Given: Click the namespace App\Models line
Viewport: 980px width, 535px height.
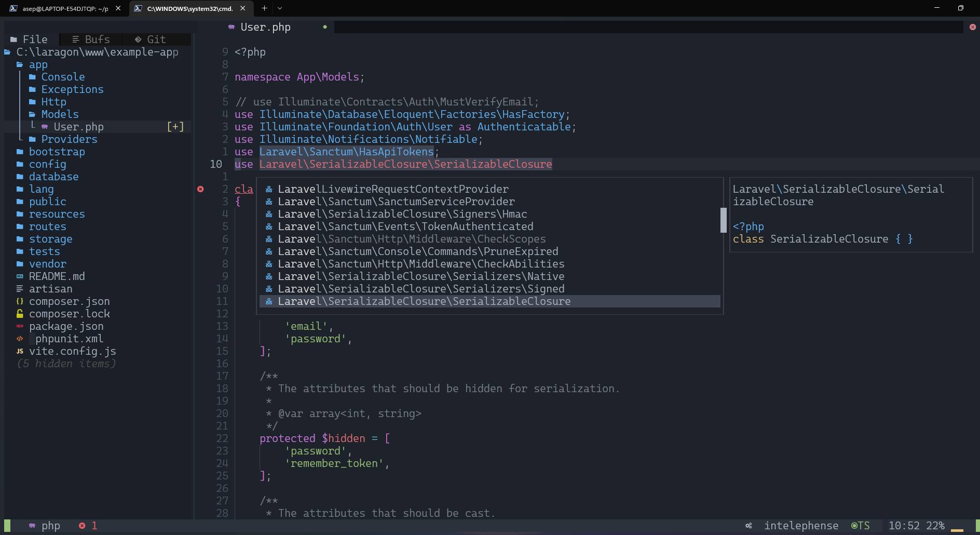Looking at the screenshot, I should click(300, 77).
